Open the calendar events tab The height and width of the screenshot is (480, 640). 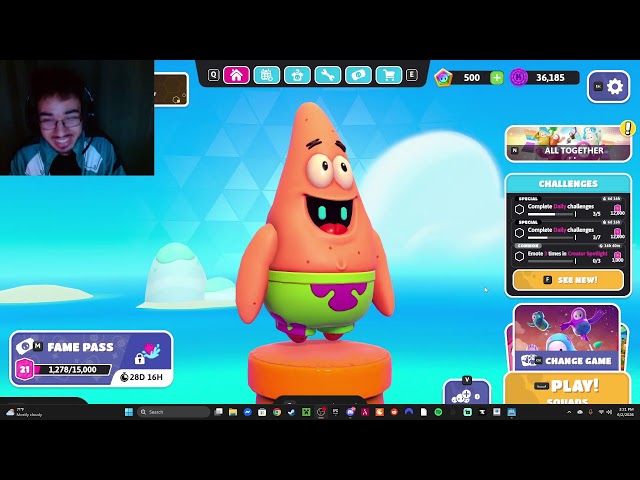pos(267,75)
